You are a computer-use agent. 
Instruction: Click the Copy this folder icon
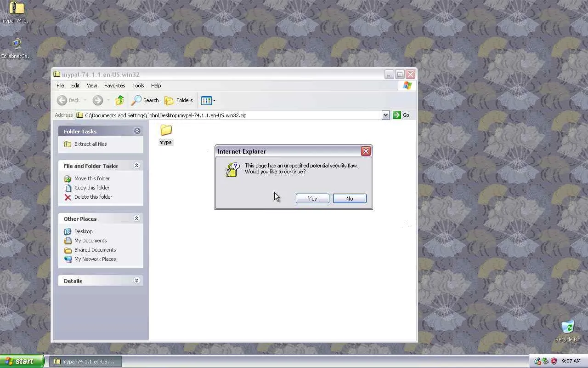pyautogui.click(x=68, y=188)
